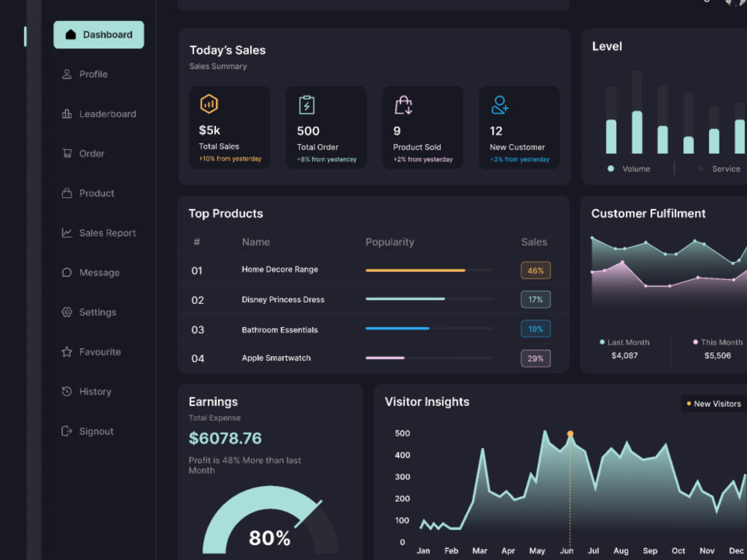Image resolution: width=747 pixels, height=560 pixels.
Task: Click the Popularity column header
Action: point(390,242)
